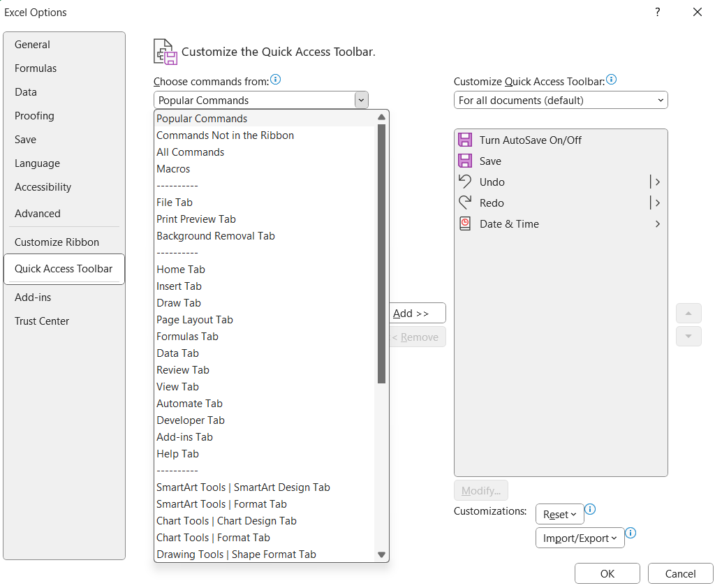This screenshot has width=715, height=588.
Task: Click the commands list scrollbar thumb
Action: pyautogui.click(x=382, y=253)
